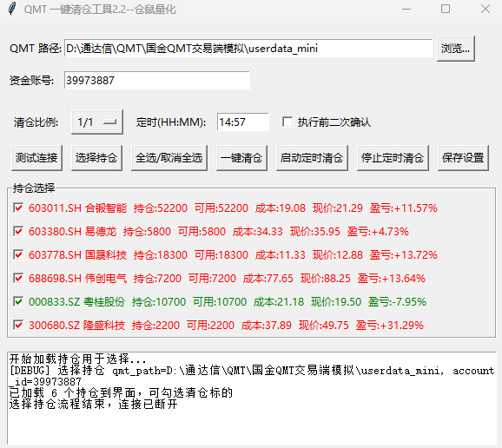Click the 603011.SH 合锻智能 row text
The image size is (502, 448).
click(233, 208)
